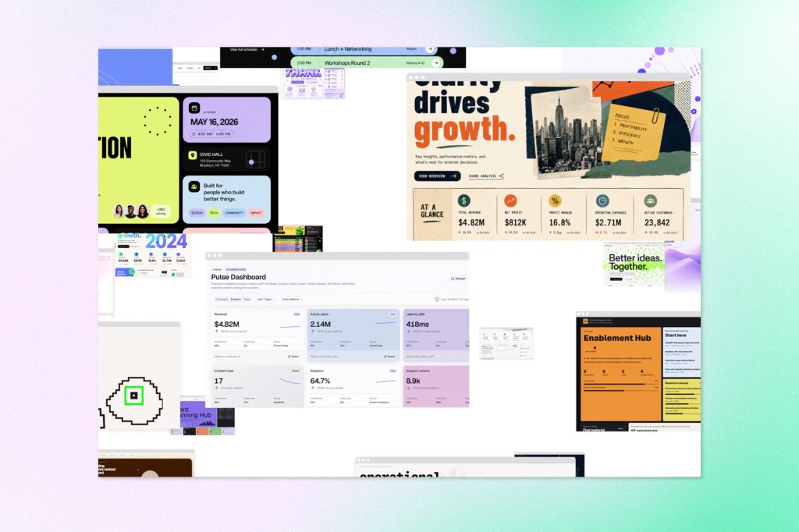The width and height of the screenshot is (799, 532).
Task: Click the 418ms latency value
Action: point(417,324)
